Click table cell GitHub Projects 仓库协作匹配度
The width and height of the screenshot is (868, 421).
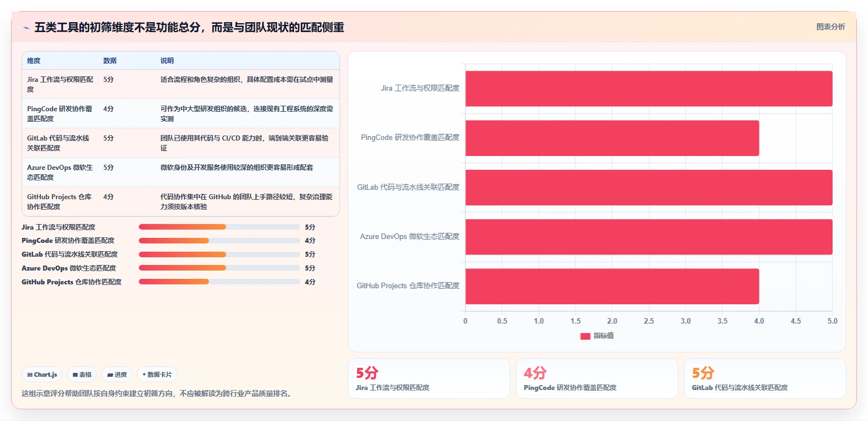[60, 201]
